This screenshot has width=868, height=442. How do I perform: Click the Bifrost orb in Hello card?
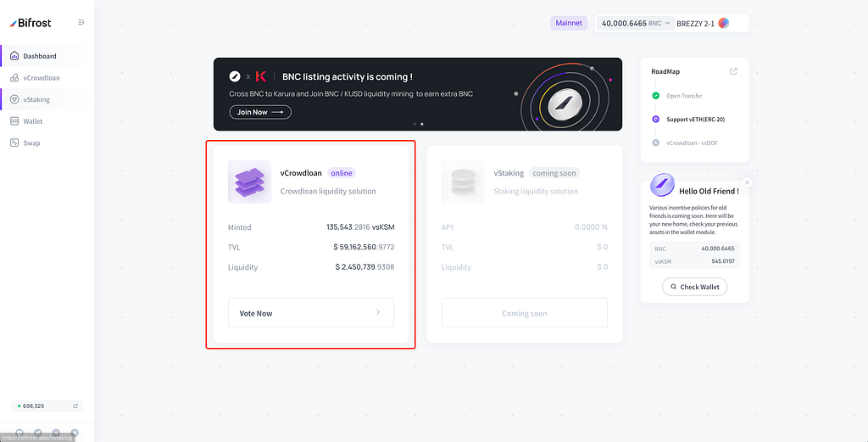pos(662,185)
